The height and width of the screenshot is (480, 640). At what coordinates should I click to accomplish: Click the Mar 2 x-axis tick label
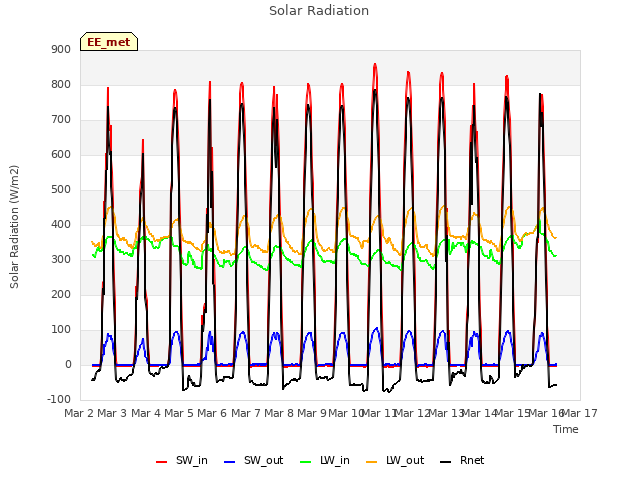tap(79, 413)
